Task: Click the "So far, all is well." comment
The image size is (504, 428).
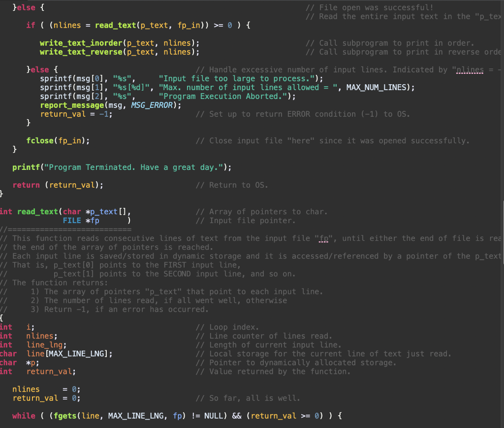Action: 248,398
